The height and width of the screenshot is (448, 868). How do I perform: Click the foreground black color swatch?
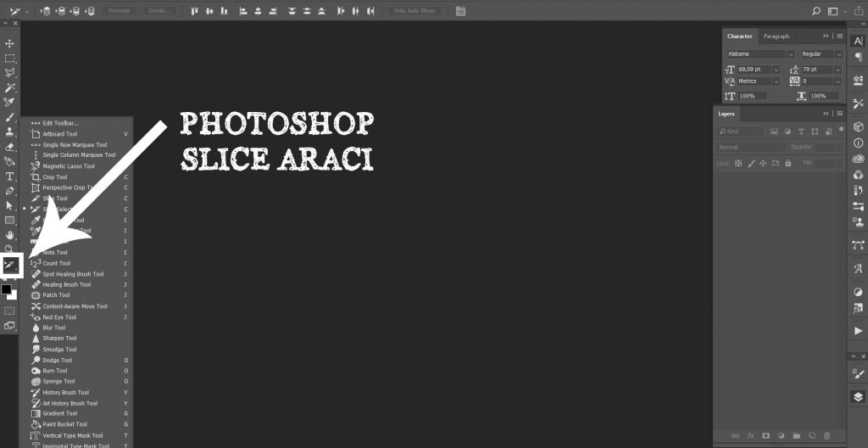click(6, 289)
